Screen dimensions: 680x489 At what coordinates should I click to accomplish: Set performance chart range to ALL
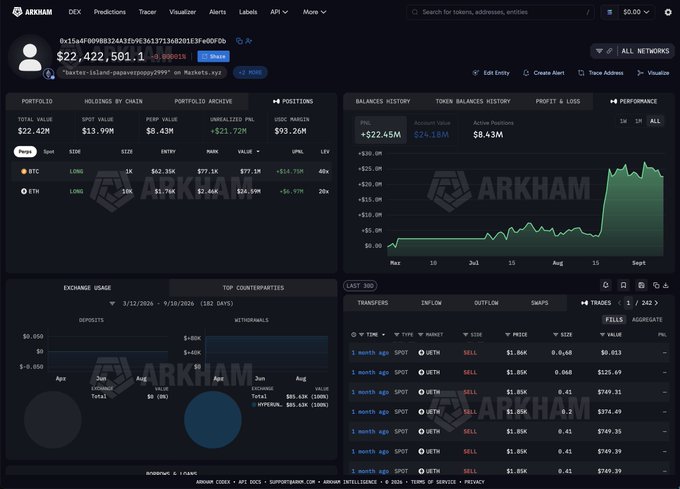point(655,121)
